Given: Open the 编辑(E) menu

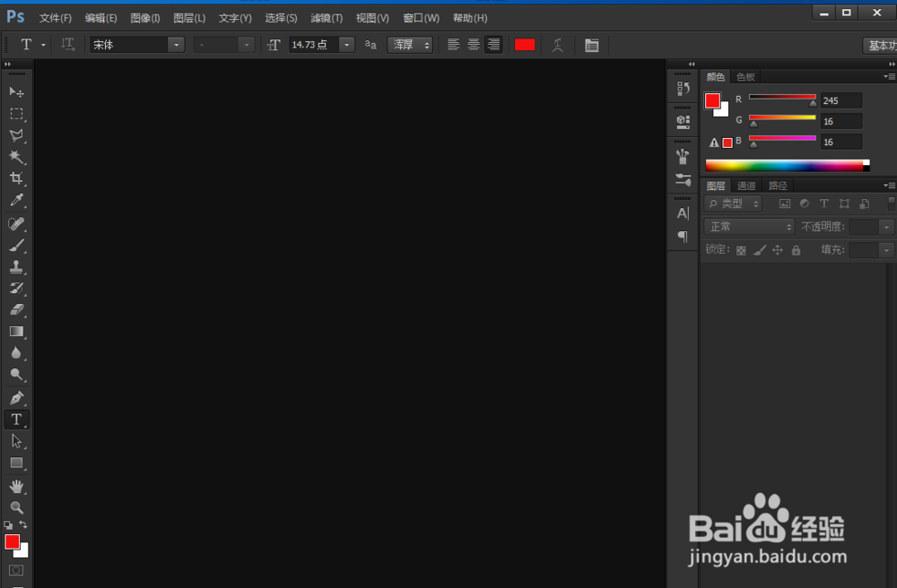Looking at the screenshot, I should [x=100, y=18].
